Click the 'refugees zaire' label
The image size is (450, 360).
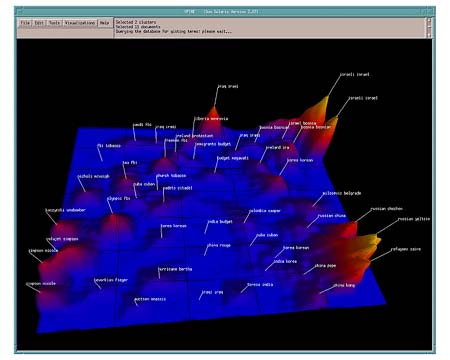[x=406, y=249]
